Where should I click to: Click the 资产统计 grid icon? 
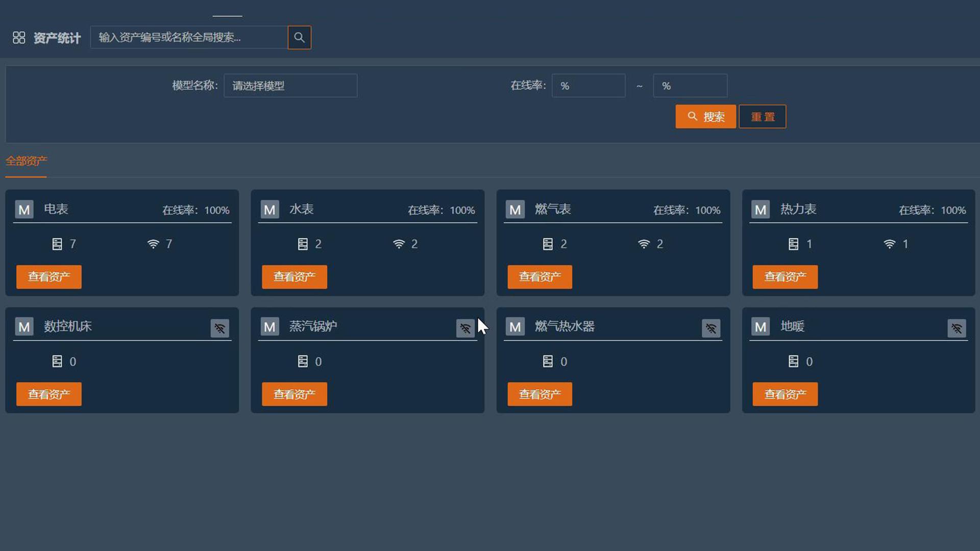click(x=19, y=38)
